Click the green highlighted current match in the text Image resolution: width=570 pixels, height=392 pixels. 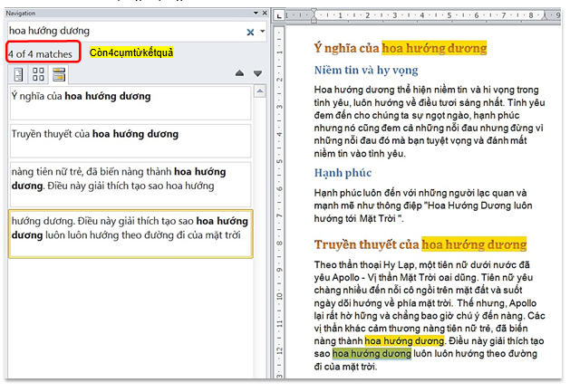372,355
